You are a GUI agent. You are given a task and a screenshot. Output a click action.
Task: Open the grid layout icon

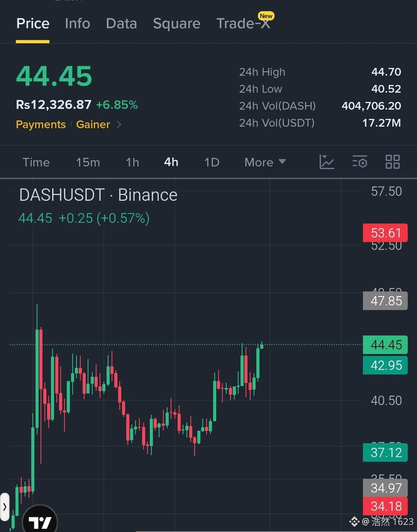point(393,162)
